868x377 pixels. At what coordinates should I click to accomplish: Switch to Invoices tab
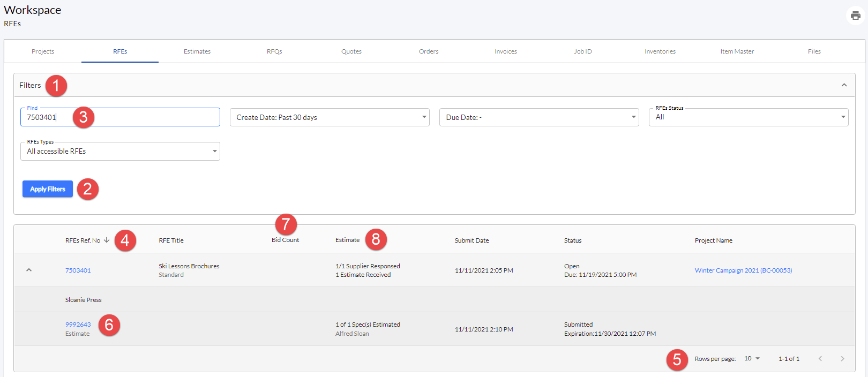506,51
